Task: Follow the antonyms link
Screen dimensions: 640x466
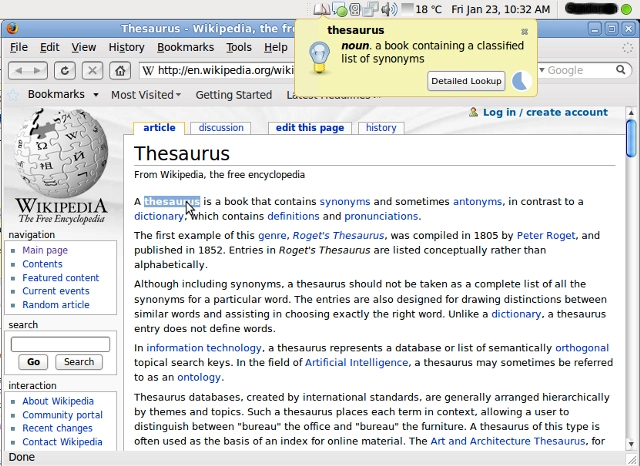Action: click(478, 202)
